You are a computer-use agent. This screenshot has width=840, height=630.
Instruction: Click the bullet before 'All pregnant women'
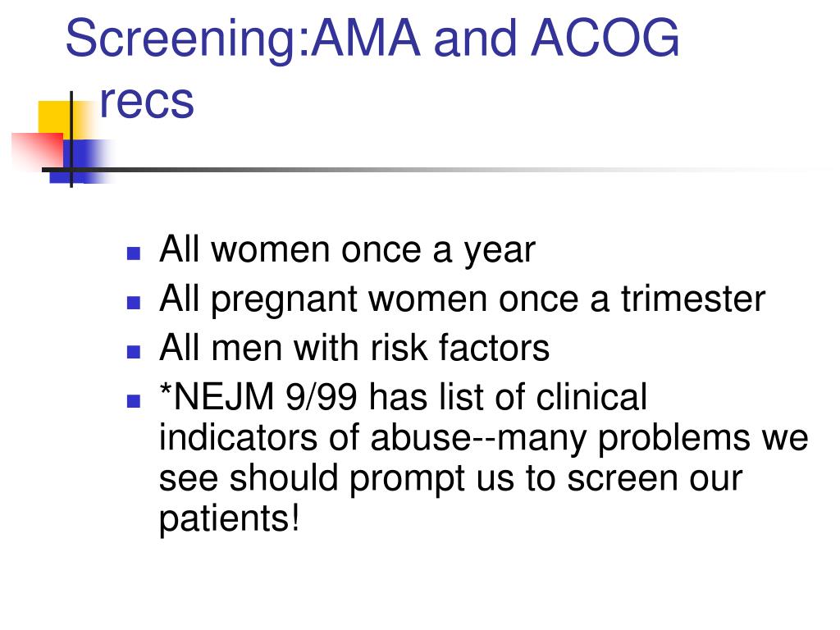[134, 303]
